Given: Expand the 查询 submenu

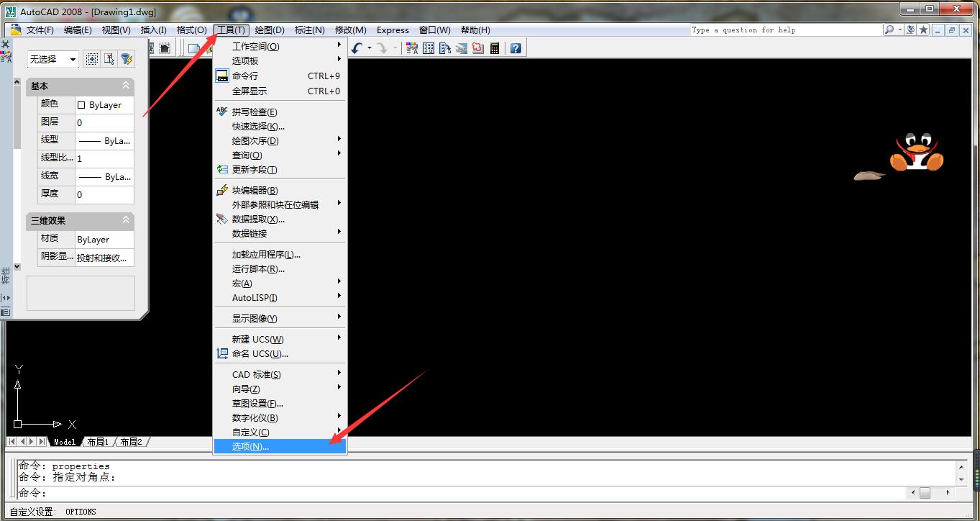Looking at the screenshot, I should (x=280, y=155).
